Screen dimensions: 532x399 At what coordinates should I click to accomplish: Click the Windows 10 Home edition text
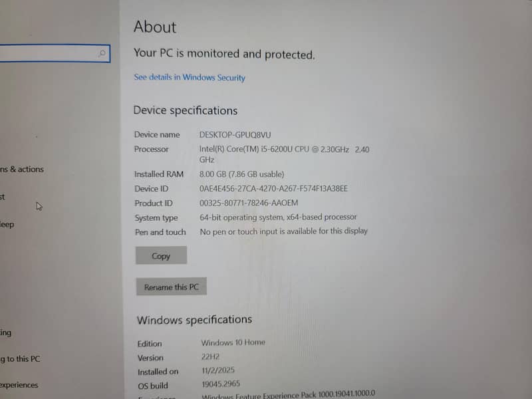pyautogui.click(x=233, y=342)
